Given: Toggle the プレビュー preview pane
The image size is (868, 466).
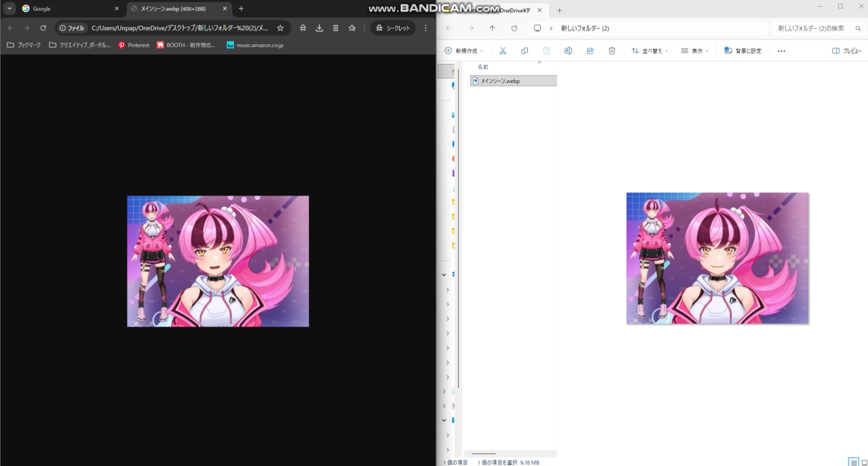Looking at the screenshot, I should 846,51.
